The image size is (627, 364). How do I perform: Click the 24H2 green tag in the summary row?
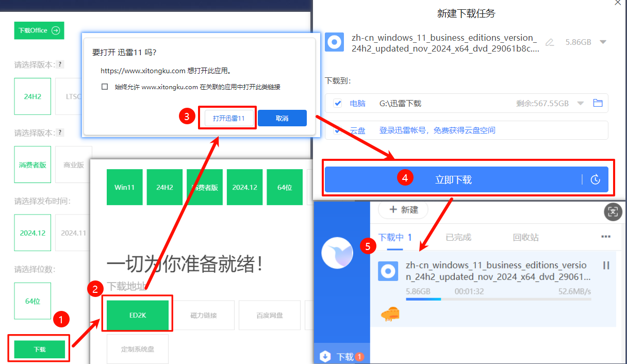pos(164,187)
